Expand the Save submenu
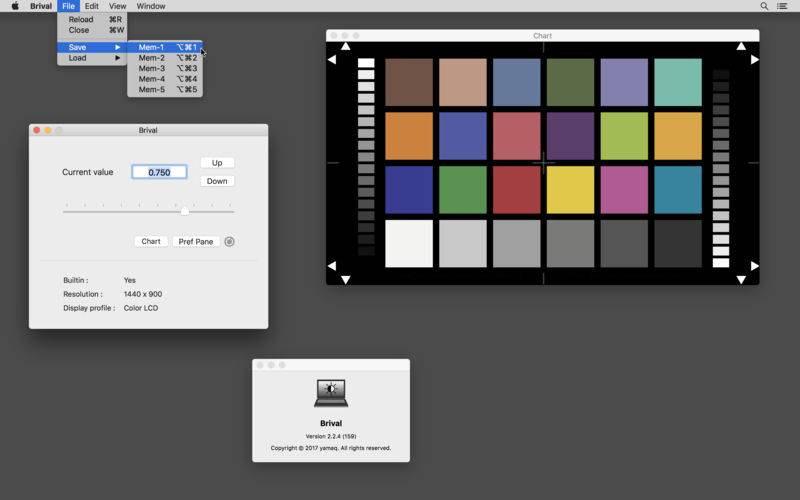 pos(92,47)
